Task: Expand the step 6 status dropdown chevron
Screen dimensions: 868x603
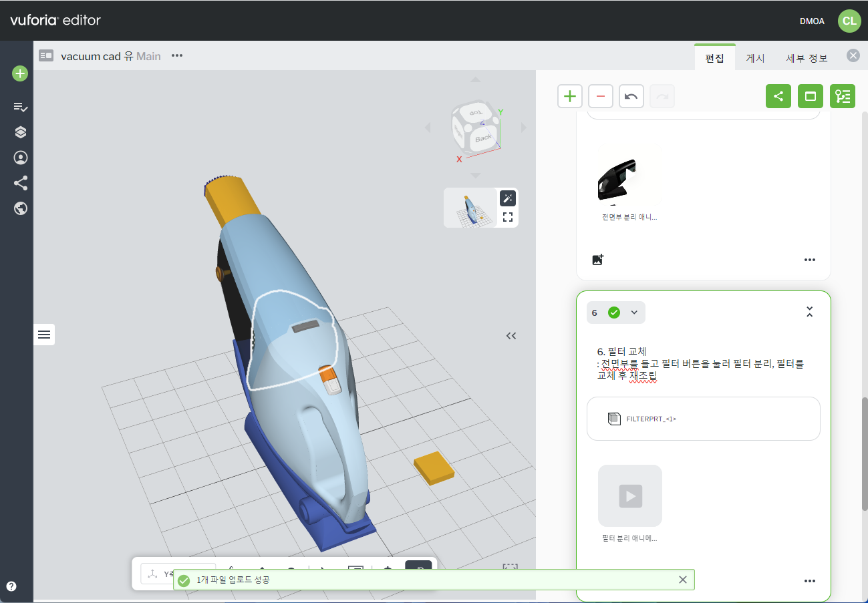Action: [x=634, y=313]
